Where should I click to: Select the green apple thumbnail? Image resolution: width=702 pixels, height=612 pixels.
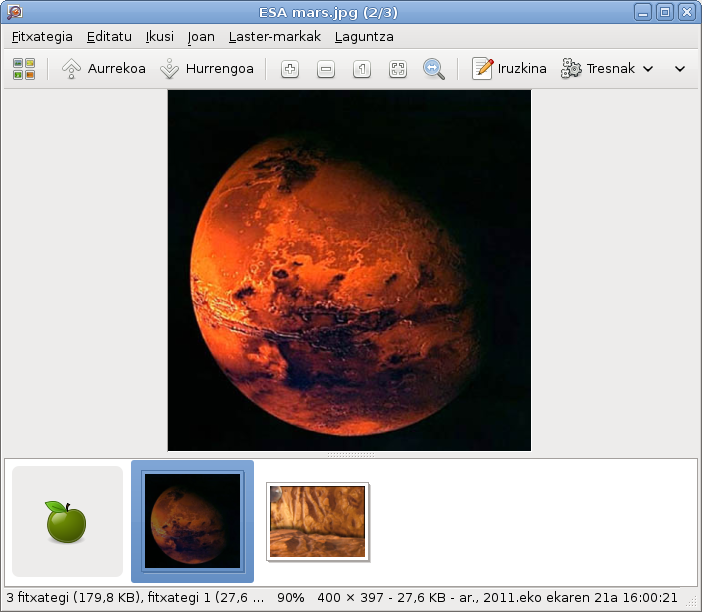66,522
